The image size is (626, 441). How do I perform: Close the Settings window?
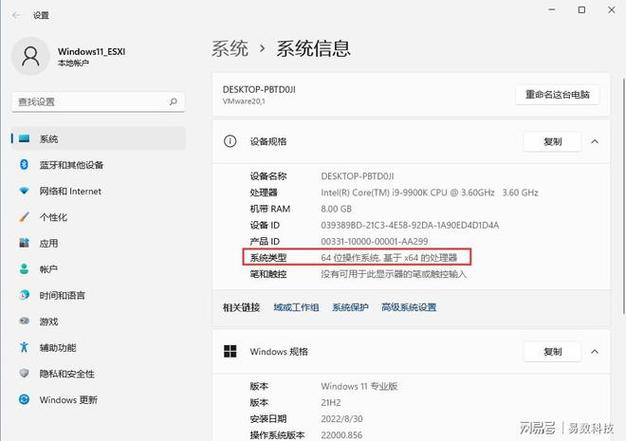[611, 10]
